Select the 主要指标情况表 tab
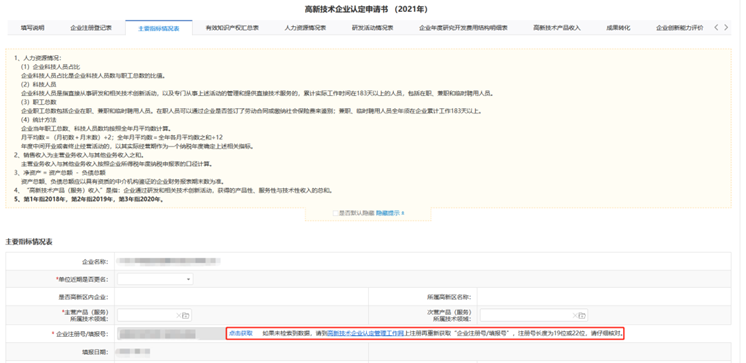 point(159,29)
